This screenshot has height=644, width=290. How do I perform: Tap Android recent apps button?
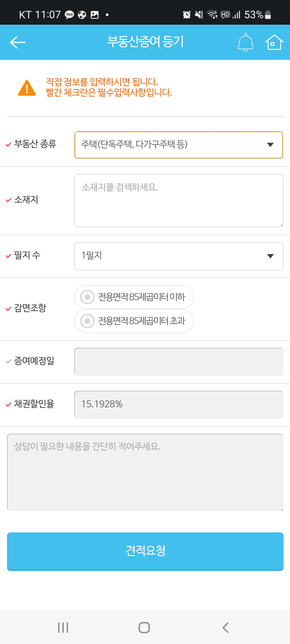click(63, 628)
